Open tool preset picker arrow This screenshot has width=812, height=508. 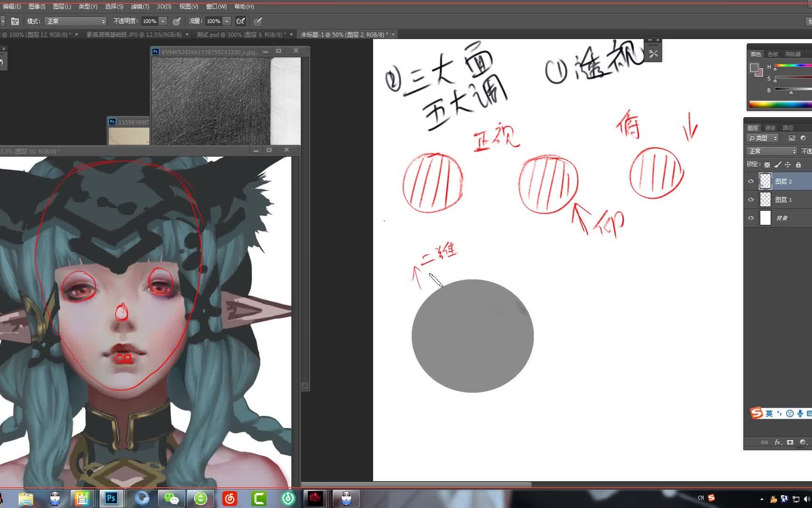click(2, 21)
